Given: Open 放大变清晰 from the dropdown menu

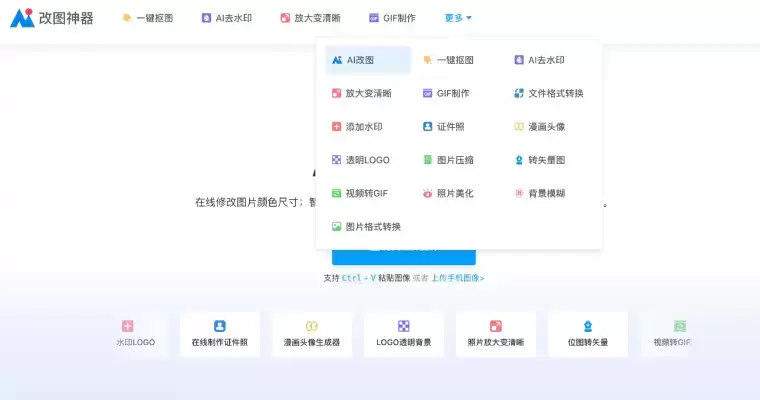Looking at the screenshot, I should pyautogui.click(x=362, y=93).
